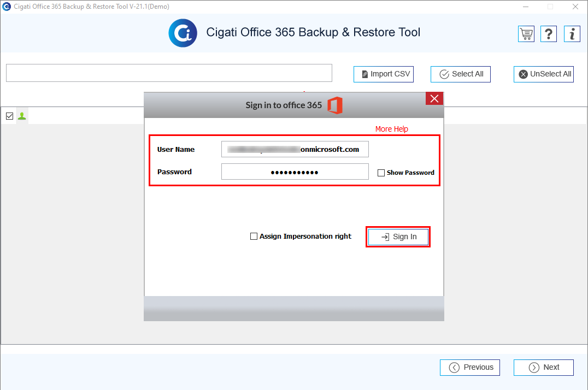Proceed with the Next button

coord(544,368)
